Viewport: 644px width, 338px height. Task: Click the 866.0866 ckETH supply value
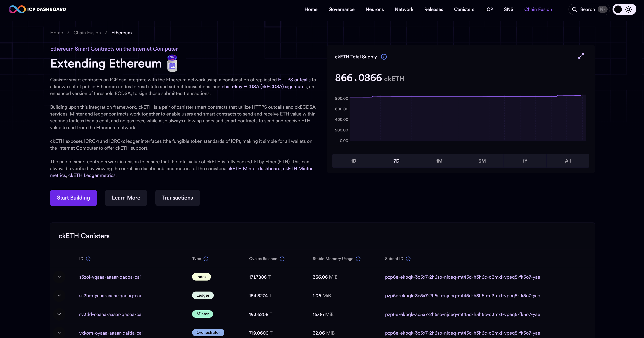pyautogui.click(x=369, y=78)
